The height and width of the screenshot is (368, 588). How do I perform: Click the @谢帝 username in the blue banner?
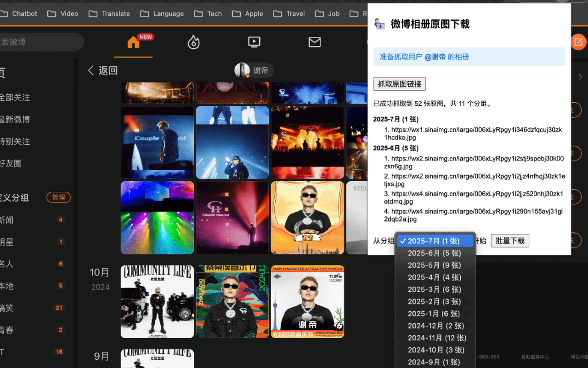coord(435,57)
